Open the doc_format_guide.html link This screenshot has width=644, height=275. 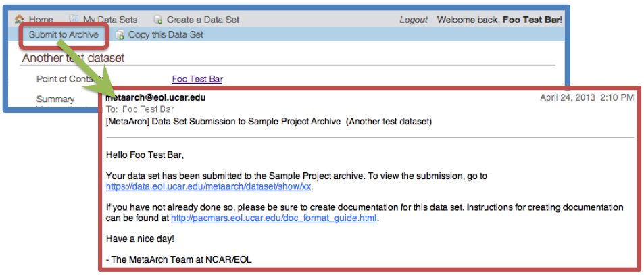(274, 218)
